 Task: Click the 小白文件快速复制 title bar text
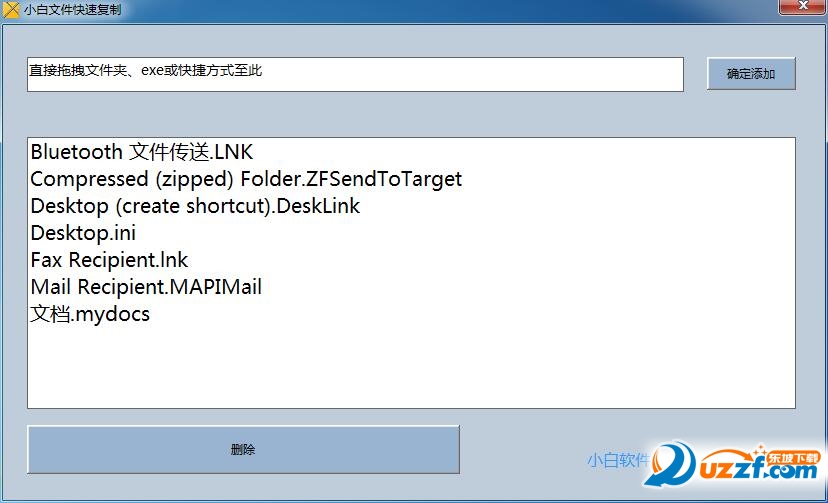(x=72, y=10)
